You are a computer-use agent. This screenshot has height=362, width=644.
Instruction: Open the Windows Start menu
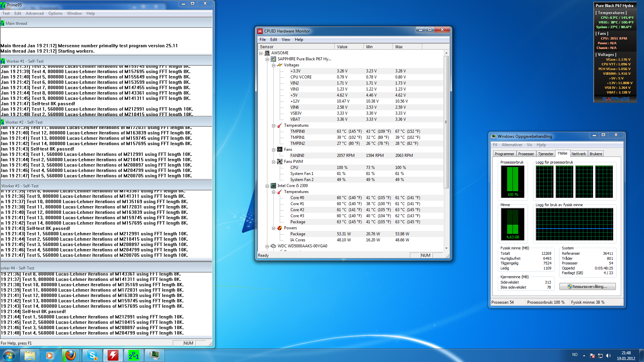click(9, 355)
